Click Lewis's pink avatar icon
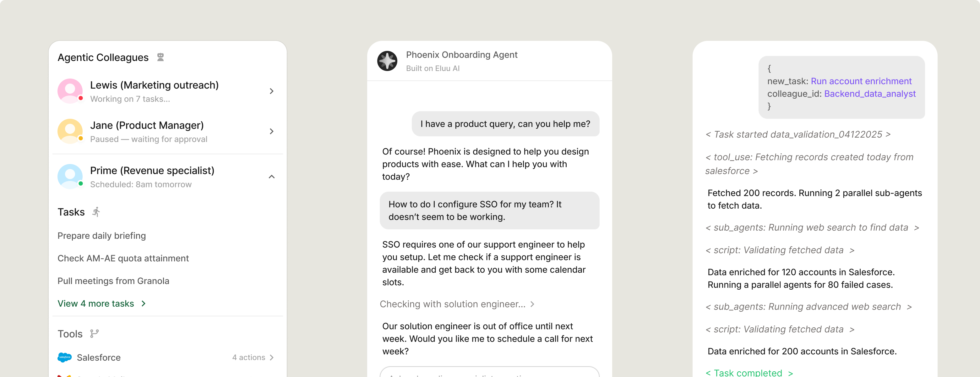980x377 pixels. (x=70, y=91)
